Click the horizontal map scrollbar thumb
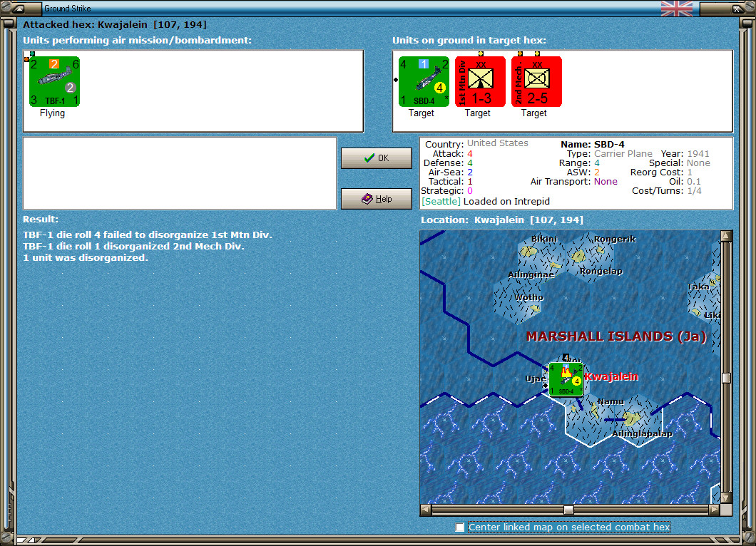Viewport: 756px width, 546px height. click(569, 510)
